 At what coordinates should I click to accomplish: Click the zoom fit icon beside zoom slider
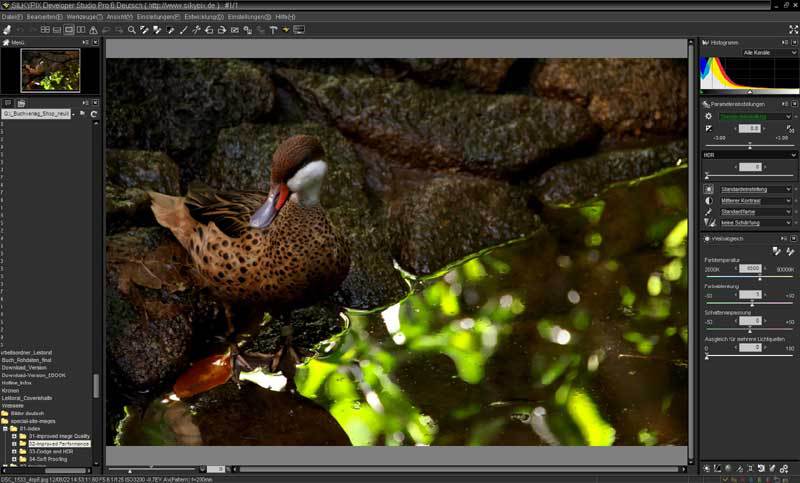click(203, 469)
